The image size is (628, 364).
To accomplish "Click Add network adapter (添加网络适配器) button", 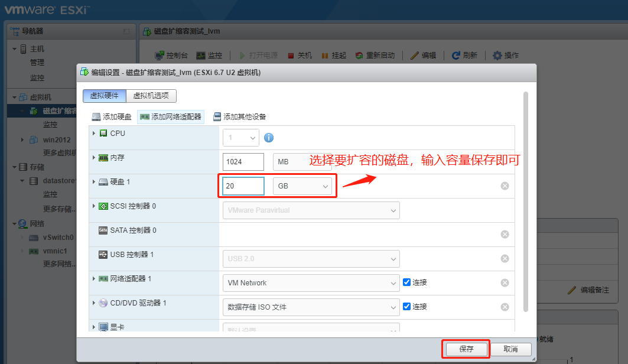I will click(171, 117).
